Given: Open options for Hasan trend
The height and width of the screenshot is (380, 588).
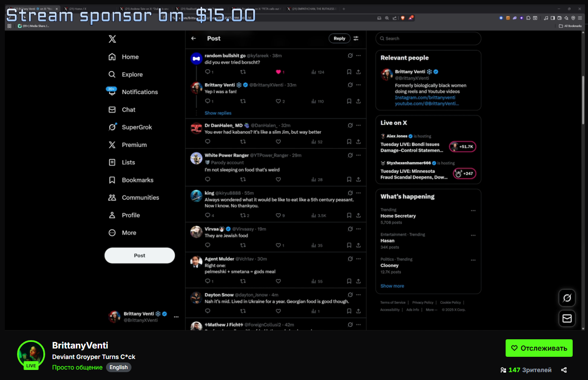Looking at the screenshot, I should tap(473, 236).
